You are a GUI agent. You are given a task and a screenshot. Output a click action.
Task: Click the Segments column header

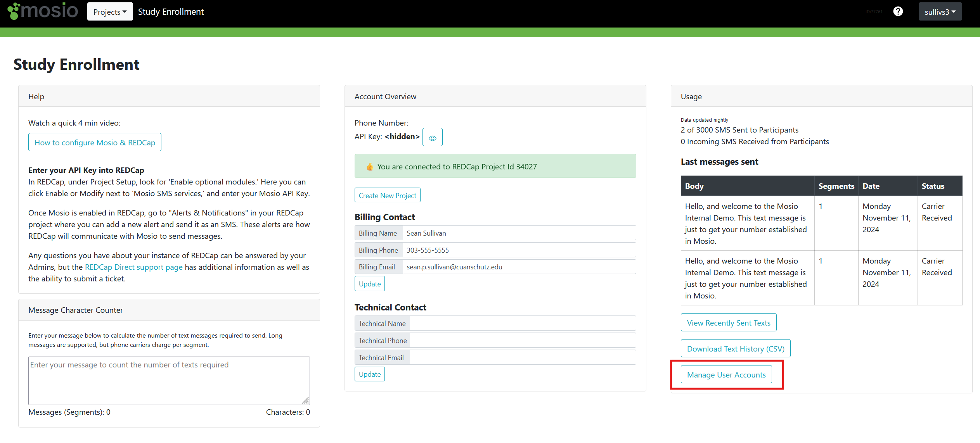[836, 186]
